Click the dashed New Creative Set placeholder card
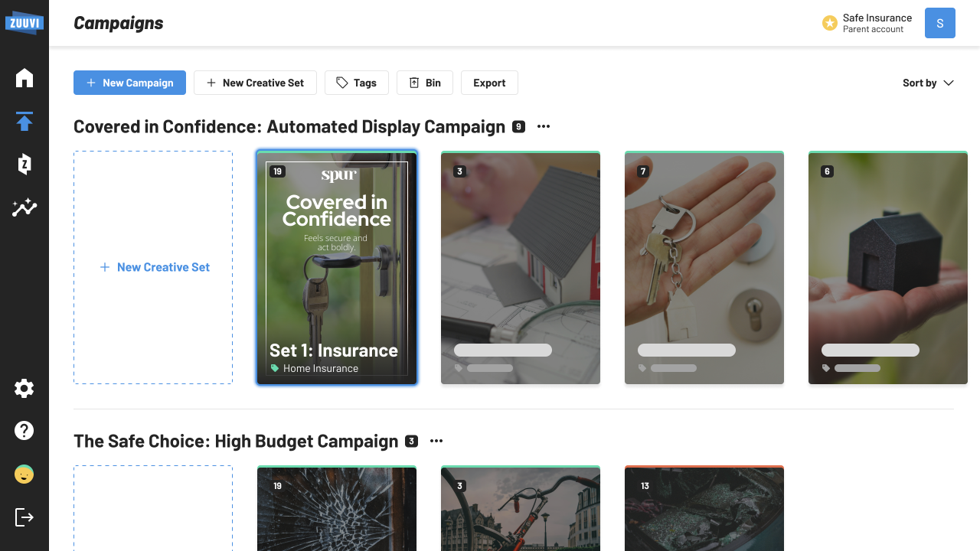Viewport: 980px width, 551px height. (153, 267)
